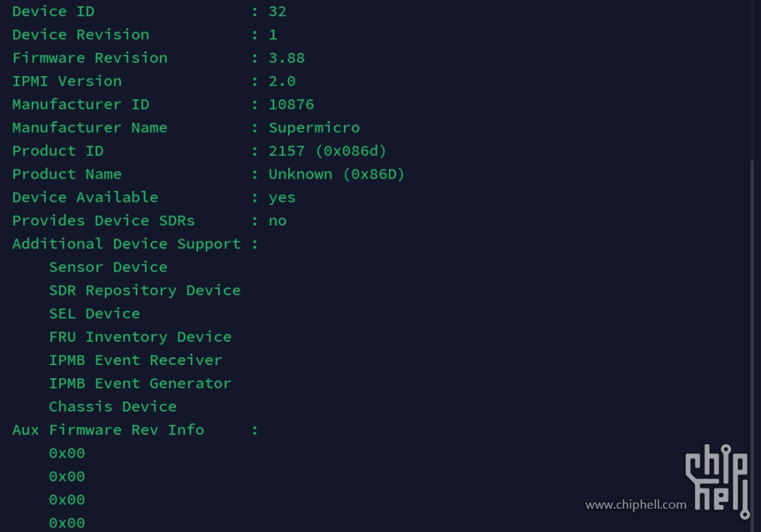Click the Provides Device SDRs value no
This screenshot has height=532, width=761.
[278, 221]
